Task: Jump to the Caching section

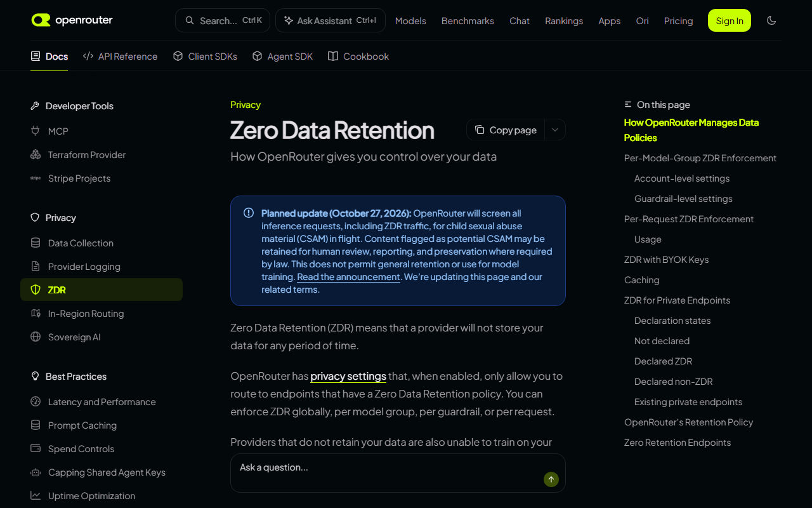Action: click(x=642, y=280)
